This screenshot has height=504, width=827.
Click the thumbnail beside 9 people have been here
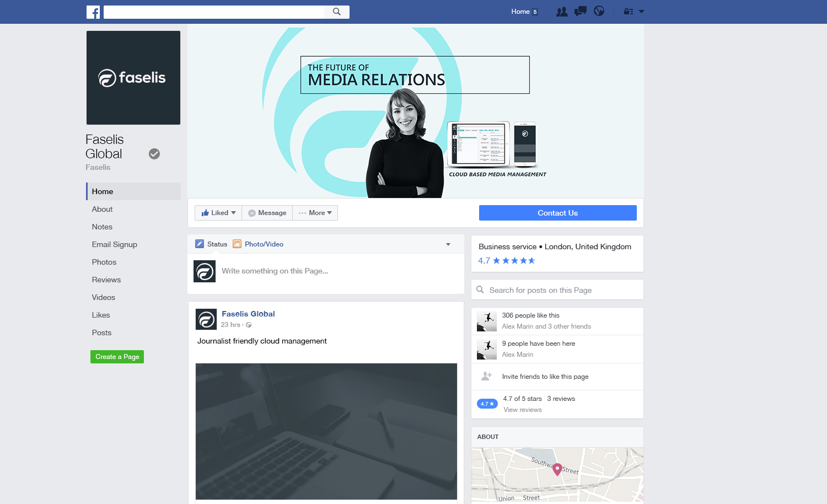(x=487, y=350)
